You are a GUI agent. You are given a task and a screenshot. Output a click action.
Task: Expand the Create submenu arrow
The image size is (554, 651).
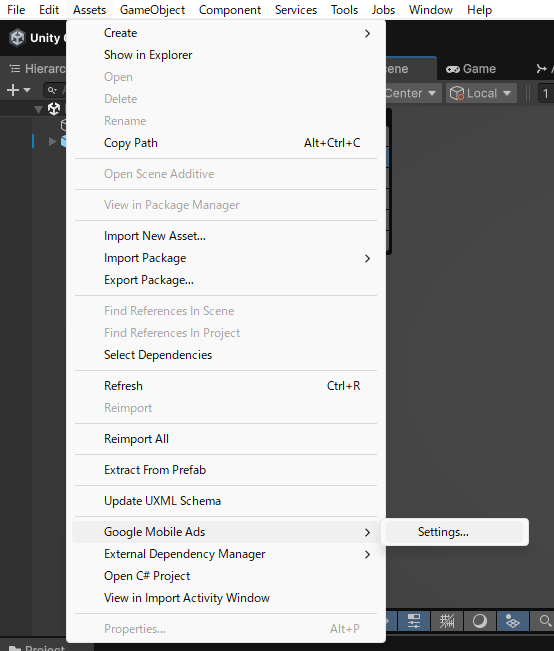click(367, 33)
